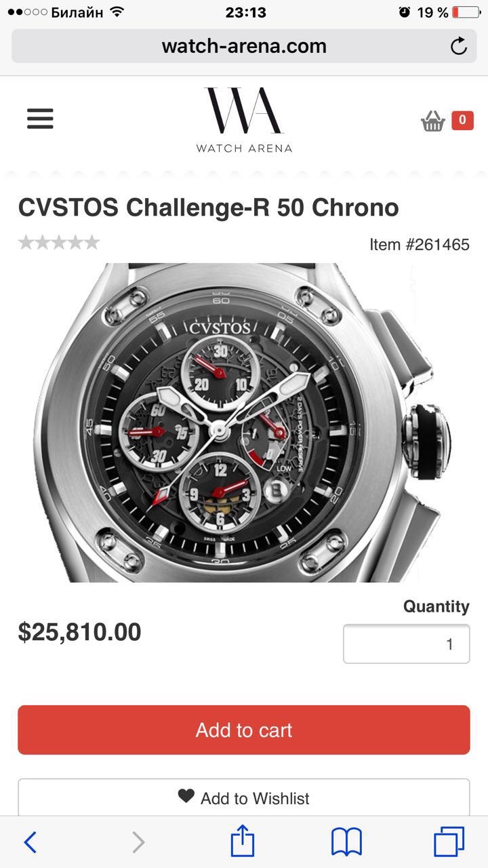Tap the heart icon on Wishlist button
Image resolution: width=488 pixels, height=868 pixels.
pyautogui.click(x=186, y=796)
